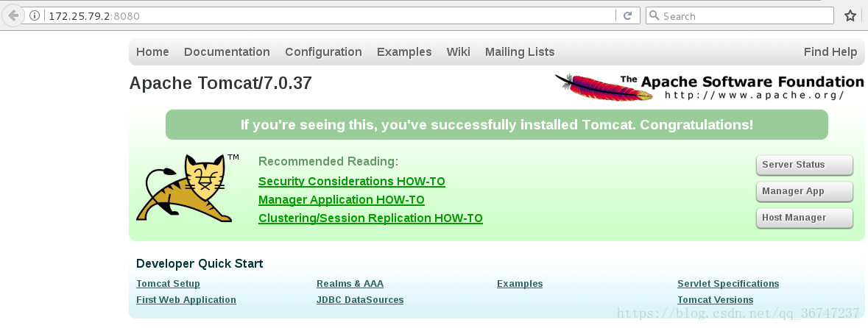Viewport: 868px width, 328px height.
Task: Open the Examples item in the top navigation
Action: pos(404,52)
